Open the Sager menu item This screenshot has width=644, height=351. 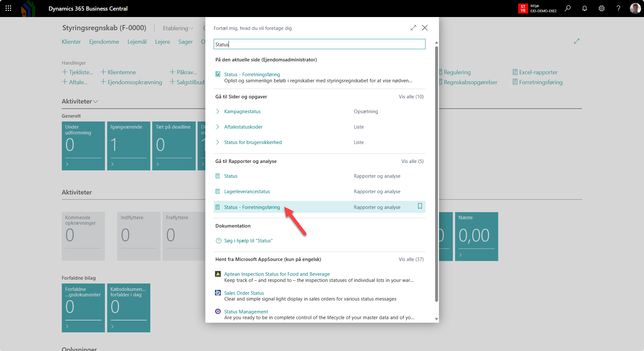pyautogui.click(x=185, y=42)
